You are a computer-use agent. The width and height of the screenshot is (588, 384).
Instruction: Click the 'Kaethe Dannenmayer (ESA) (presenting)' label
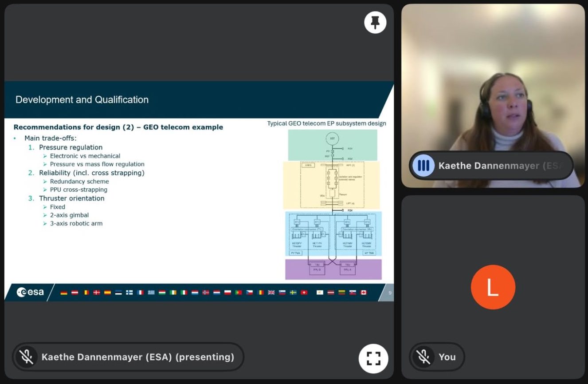click(x=137, y=357)
